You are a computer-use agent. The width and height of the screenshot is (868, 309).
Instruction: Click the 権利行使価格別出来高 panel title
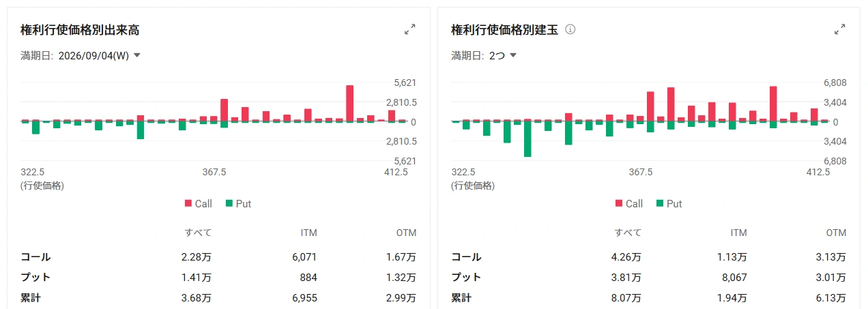pyautogui.click(x=81, y=30)
